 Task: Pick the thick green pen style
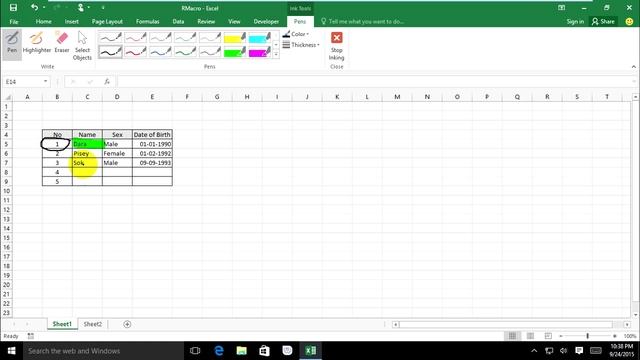point(185,51)
